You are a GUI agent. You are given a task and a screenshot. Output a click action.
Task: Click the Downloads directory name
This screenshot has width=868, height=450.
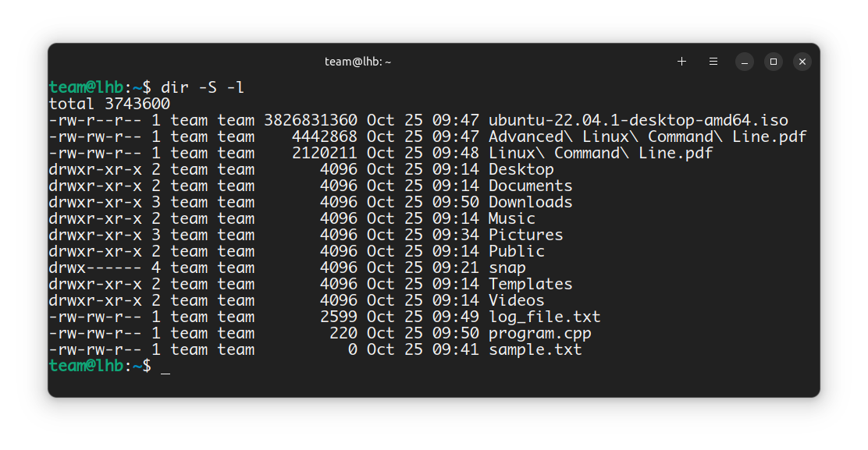(x=530, y=203)
